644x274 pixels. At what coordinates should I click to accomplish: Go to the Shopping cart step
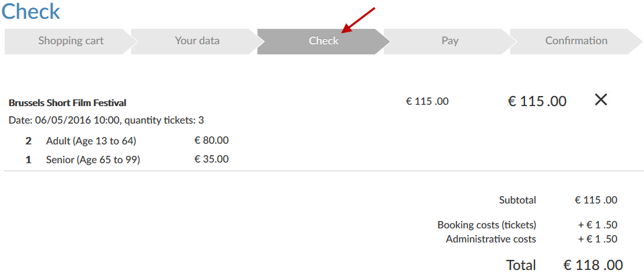point(70,41)
